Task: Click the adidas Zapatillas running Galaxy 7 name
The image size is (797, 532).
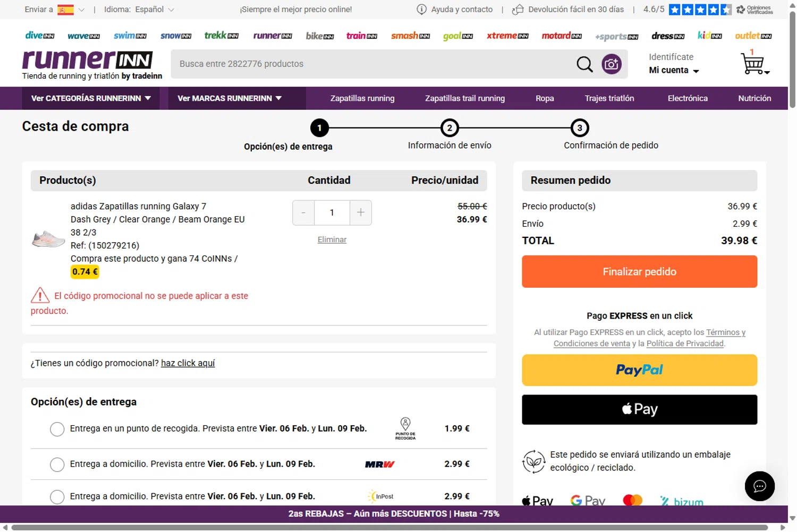Action: click(x=139, y=207)
